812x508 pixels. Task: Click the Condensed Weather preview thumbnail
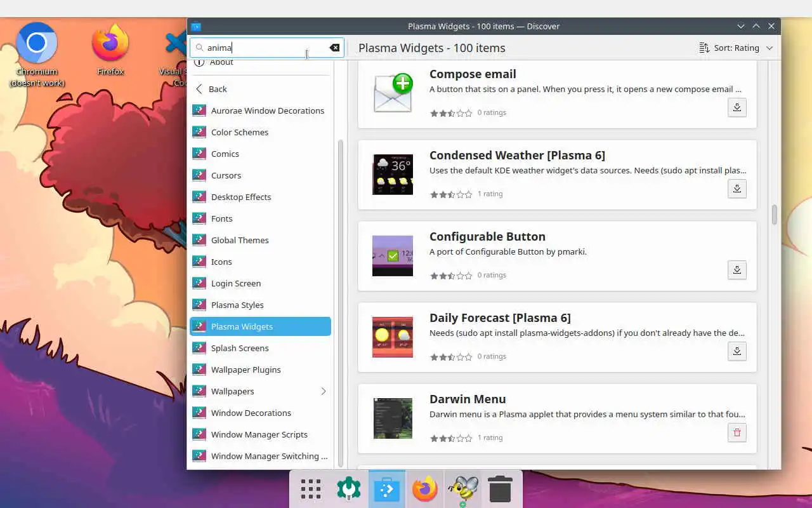393,175
